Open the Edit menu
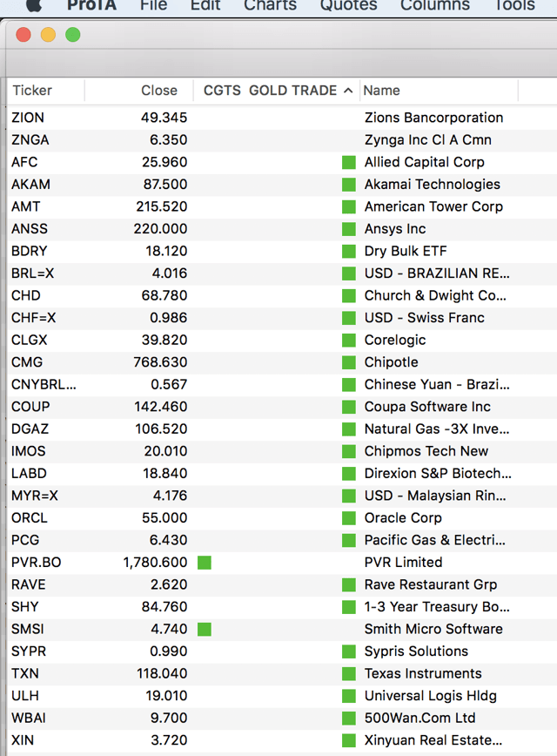 point(205,5)
